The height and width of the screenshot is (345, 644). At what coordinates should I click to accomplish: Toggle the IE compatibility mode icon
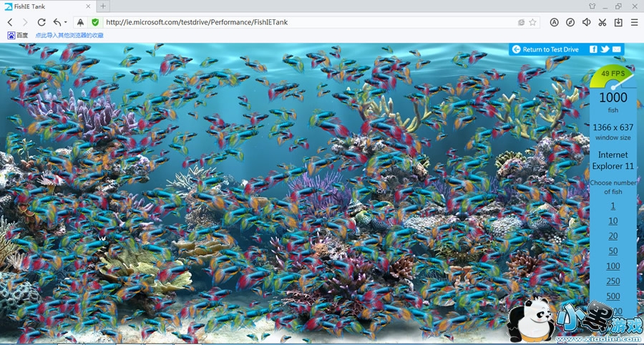521,22
